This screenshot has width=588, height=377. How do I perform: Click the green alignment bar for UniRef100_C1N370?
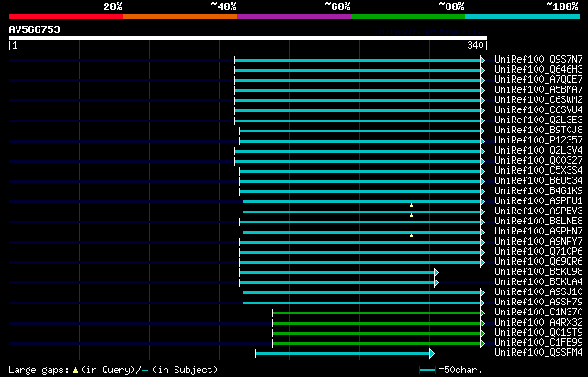[x=376, y=314]
